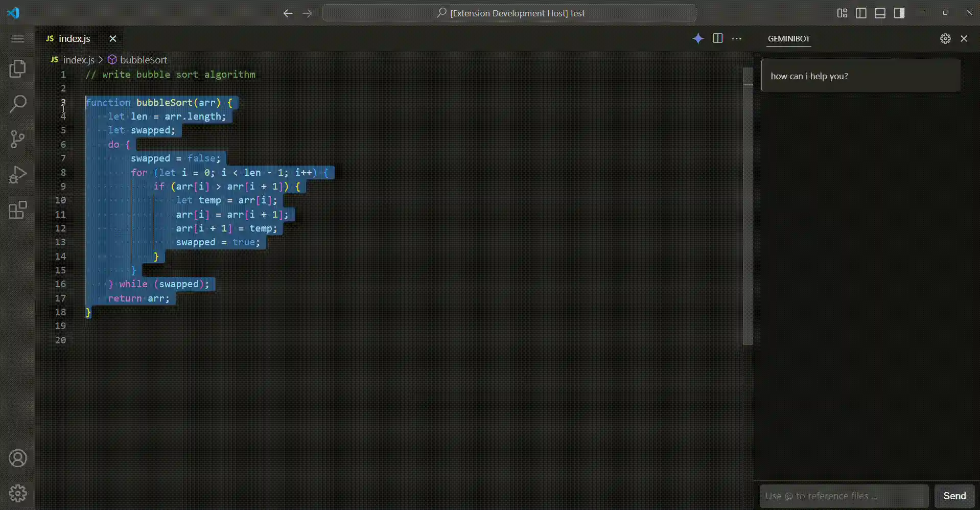Switch to the GEMINIBOT panel tab
This screenshot has height=510, width=980.
point(788,38)
